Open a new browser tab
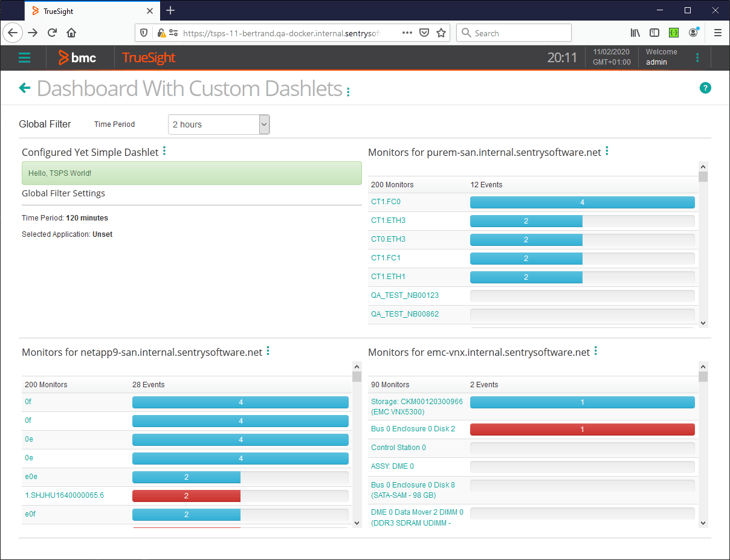The height and width of the screenshot is (560, 730). pyautogui.click(x=170, y=10)
